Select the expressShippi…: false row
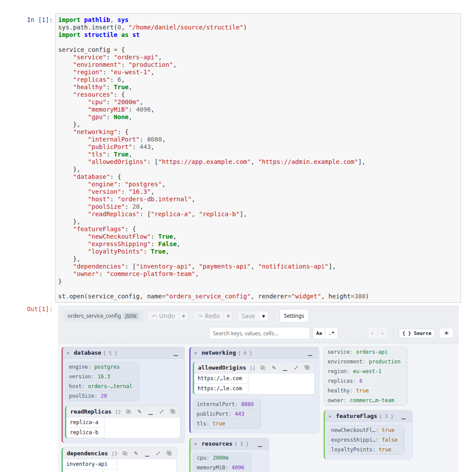The image size is (476, 472). (366, 440)
